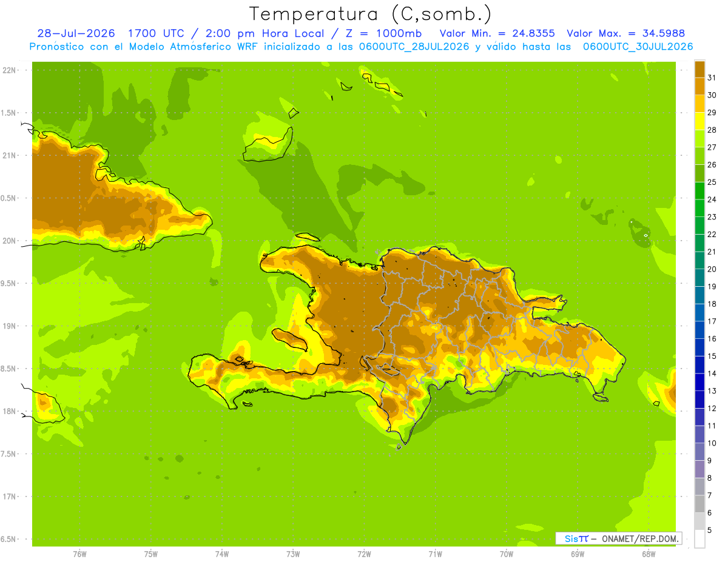Image resolution: width=728 pixels, height=562 pixels.
Task: Click the legend value "24" on colorbar
Action: click(x=712, y=199)
